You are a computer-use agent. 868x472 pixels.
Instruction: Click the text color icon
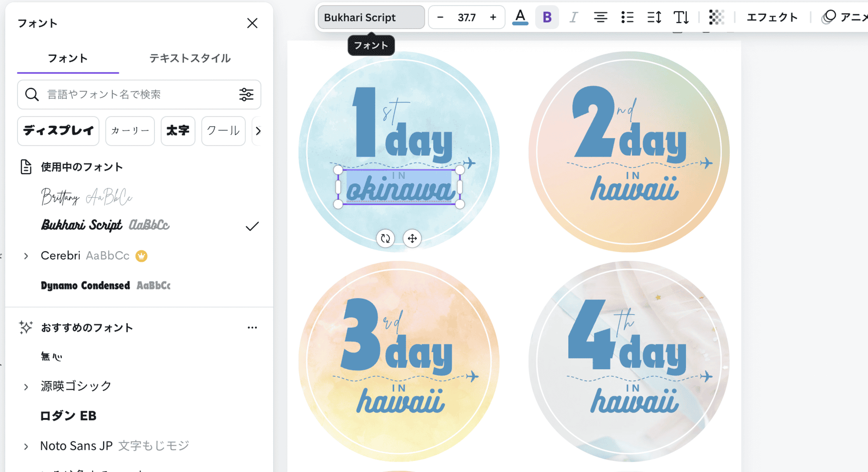tap(520, 18)
